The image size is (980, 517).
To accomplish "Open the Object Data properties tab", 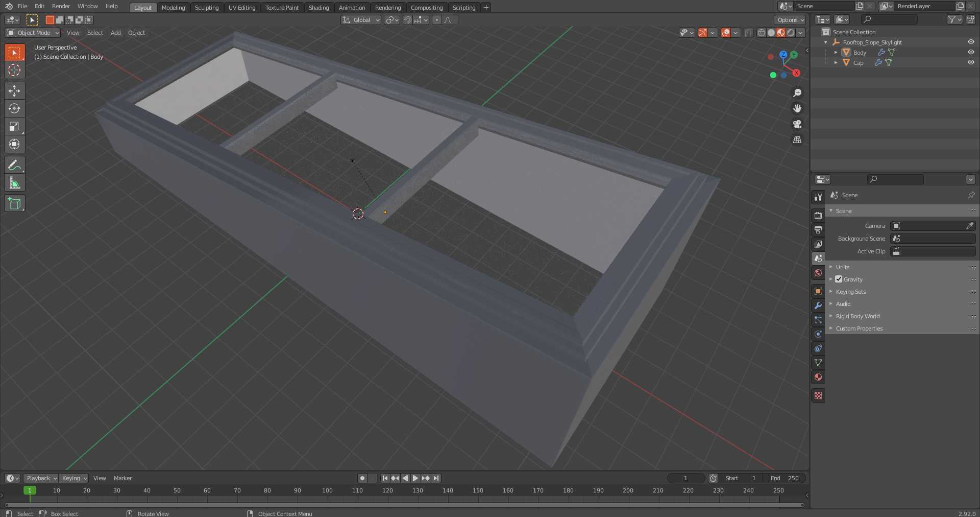I will pyautogui.click(x=818, y=363).
